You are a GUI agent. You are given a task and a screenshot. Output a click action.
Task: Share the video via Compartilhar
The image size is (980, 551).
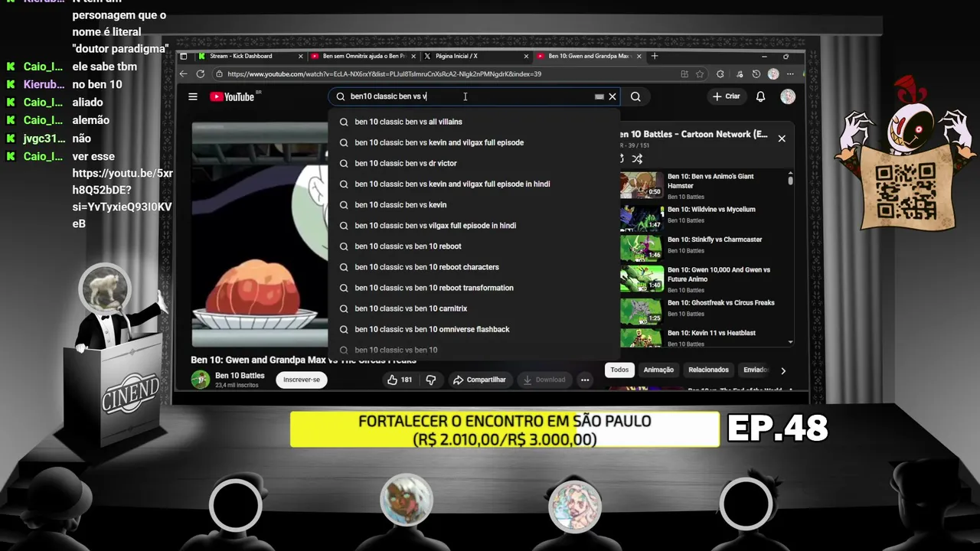coord(479,380)
